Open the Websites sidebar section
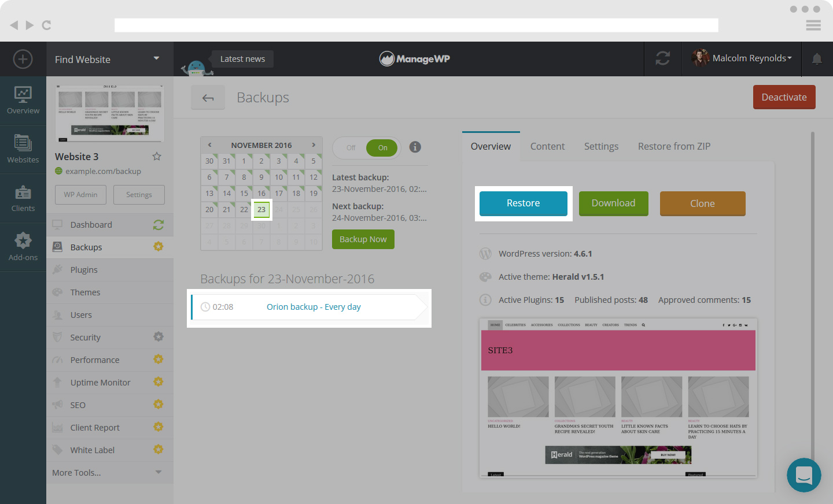 [23, 149]
